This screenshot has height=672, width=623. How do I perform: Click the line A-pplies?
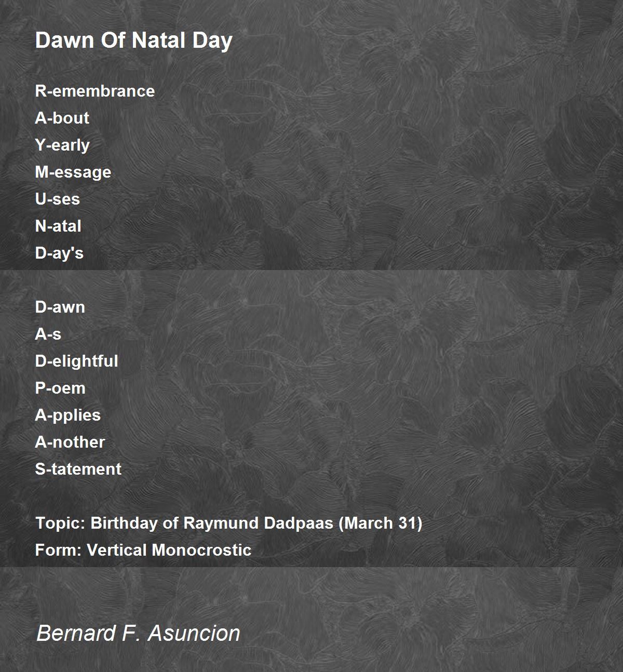[68, 415]
